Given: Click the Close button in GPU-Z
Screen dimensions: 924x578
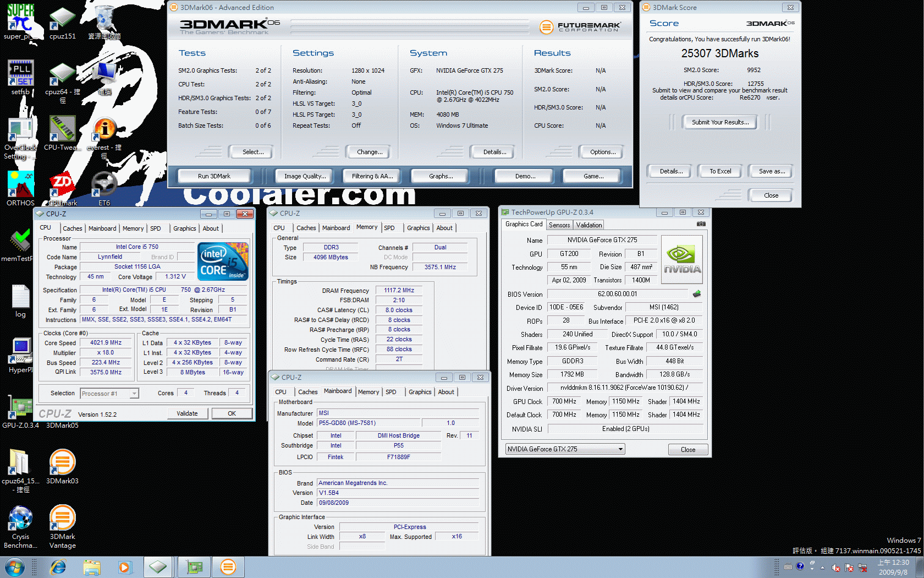Looking at the screenshot, I should tap(687, 450).
